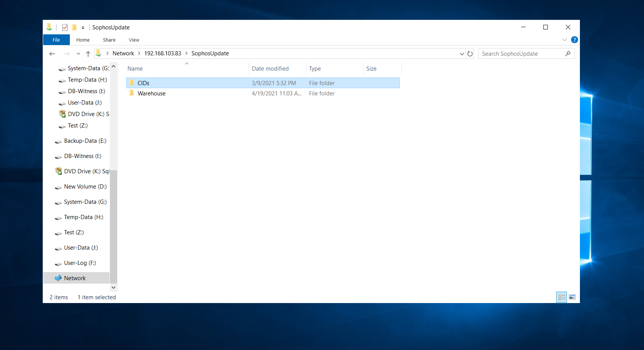The width and height of the screenshot is (644, 350).
Task: Select the upper User-Data (J:) drive
Action: tap(80, 103)
